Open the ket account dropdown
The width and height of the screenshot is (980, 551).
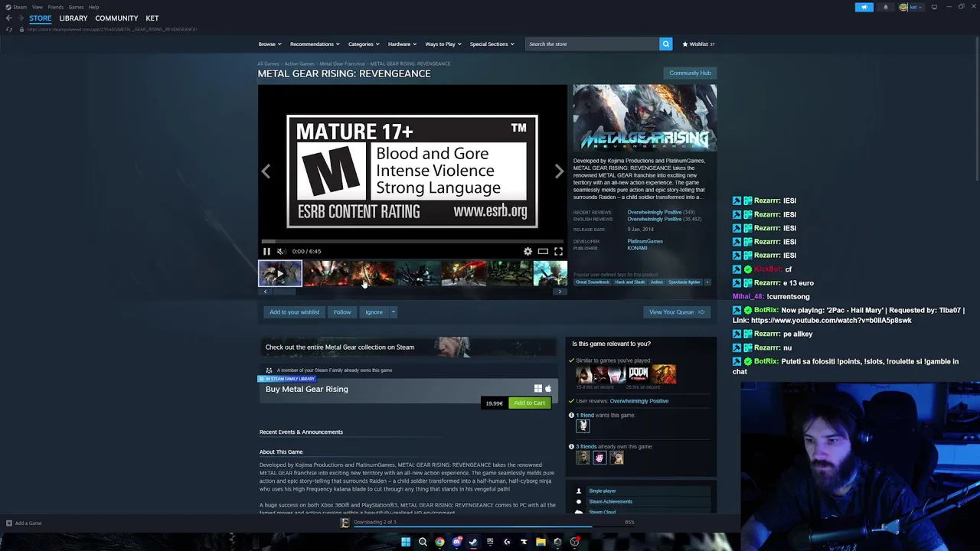point(912,7)
